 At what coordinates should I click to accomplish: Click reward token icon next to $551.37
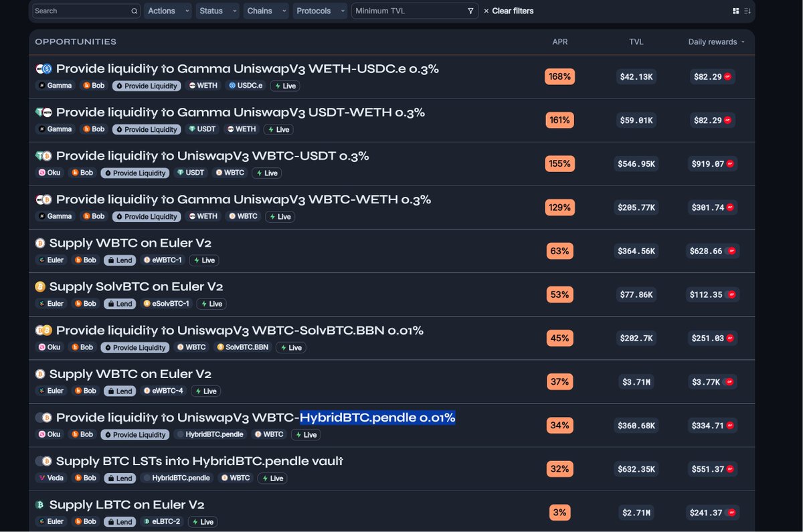pos(731,469)
